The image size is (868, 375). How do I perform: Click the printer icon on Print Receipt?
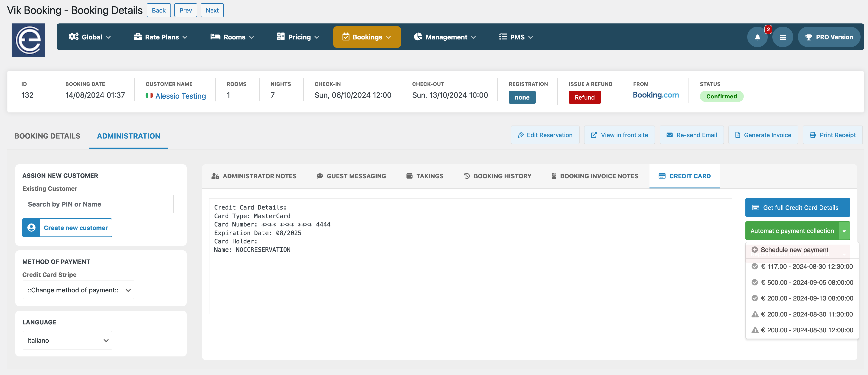point(813,135)
